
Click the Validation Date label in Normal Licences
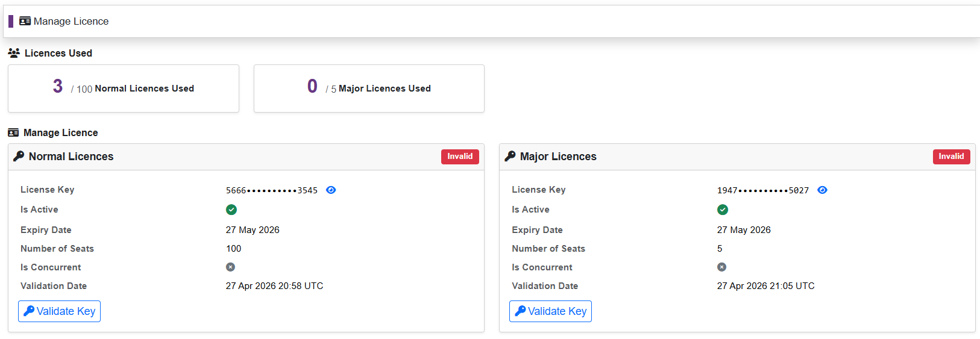point(54,286)
